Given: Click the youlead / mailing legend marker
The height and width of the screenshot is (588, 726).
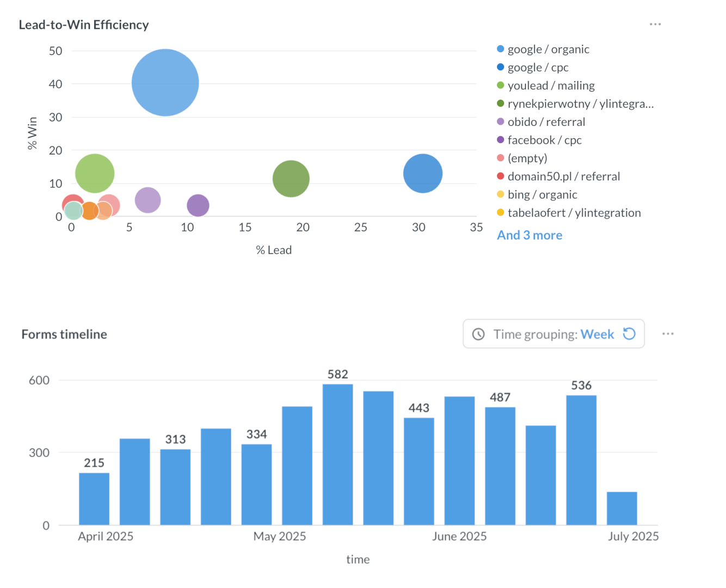Looking at the screenshot, I should pyautogui.click(x=500, y=85).
